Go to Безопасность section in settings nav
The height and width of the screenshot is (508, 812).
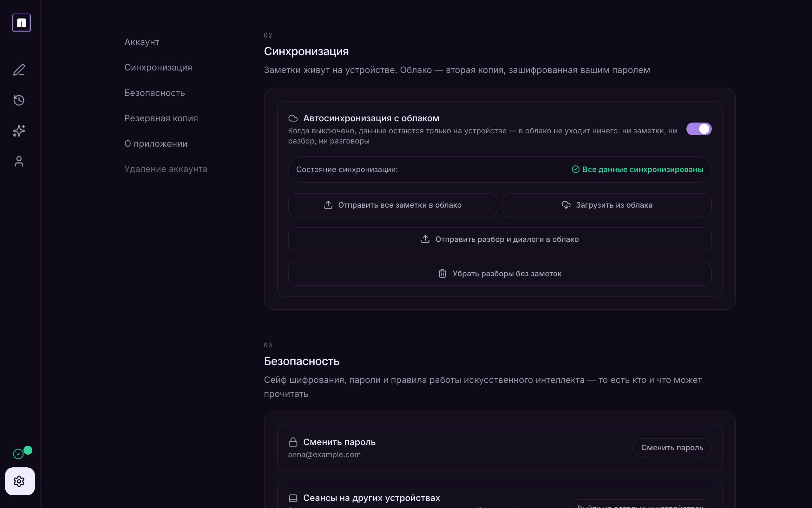point(154,93)
